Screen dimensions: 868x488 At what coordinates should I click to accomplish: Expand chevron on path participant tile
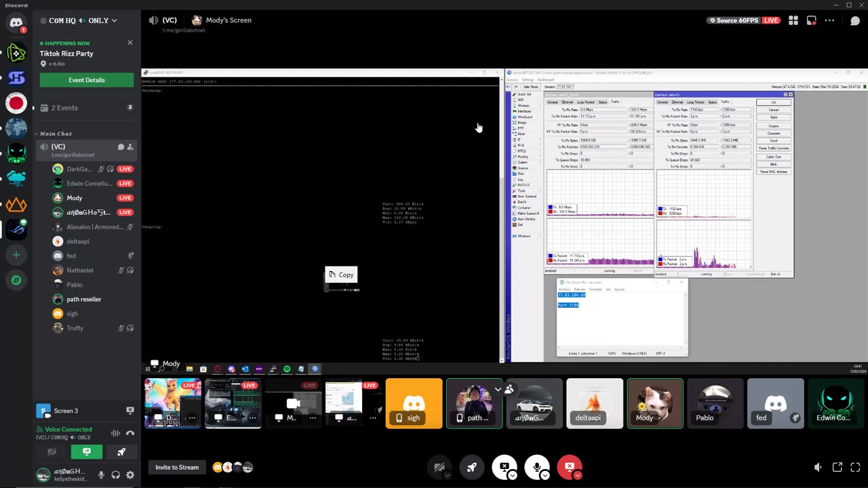pyautogui.click(x=498, y=389)
